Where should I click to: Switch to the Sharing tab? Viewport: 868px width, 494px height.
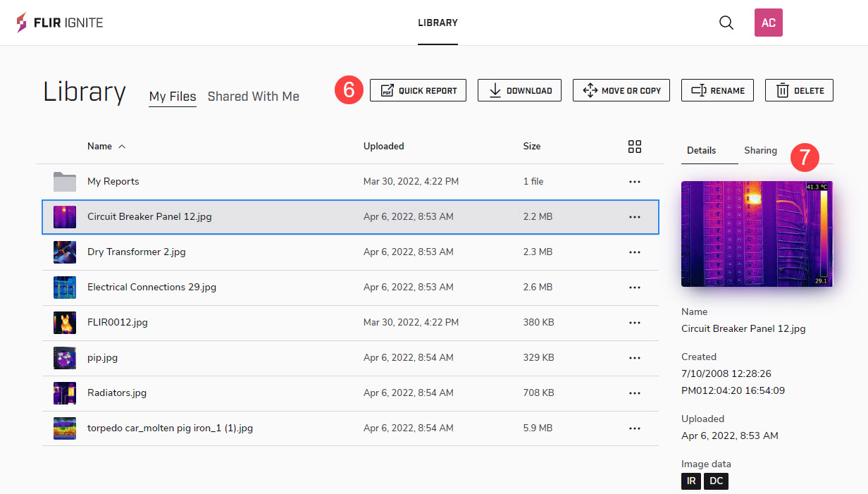tap(760, 151)
